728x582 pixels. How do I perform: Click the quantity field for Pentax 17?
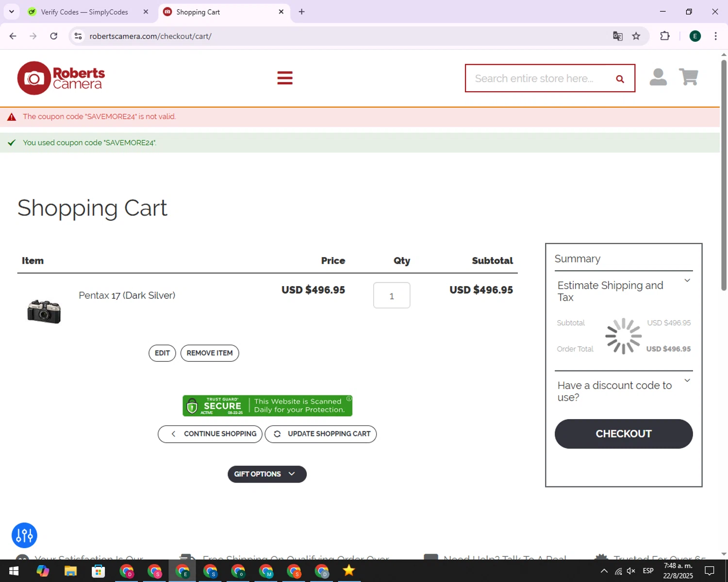click(x=392, y=295)
